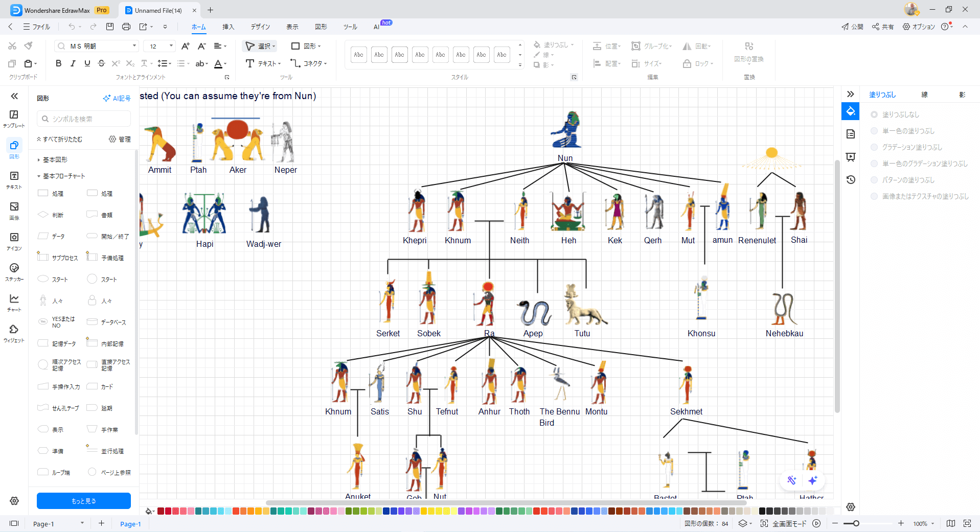
Task: Switch to the Insert ribbon tab
Action: point(228,27)
